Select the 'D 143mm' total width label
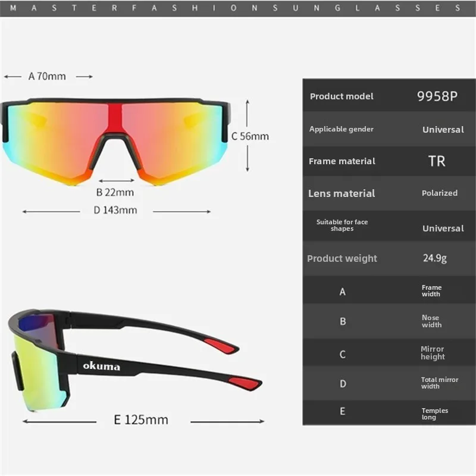The width and height of the screenshot is (476, 476). coord(115,210)
